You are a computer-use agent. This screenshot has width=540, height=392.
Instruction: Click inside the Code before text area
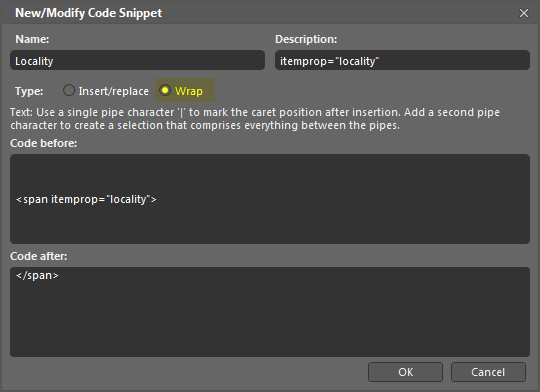click(270, 199)
